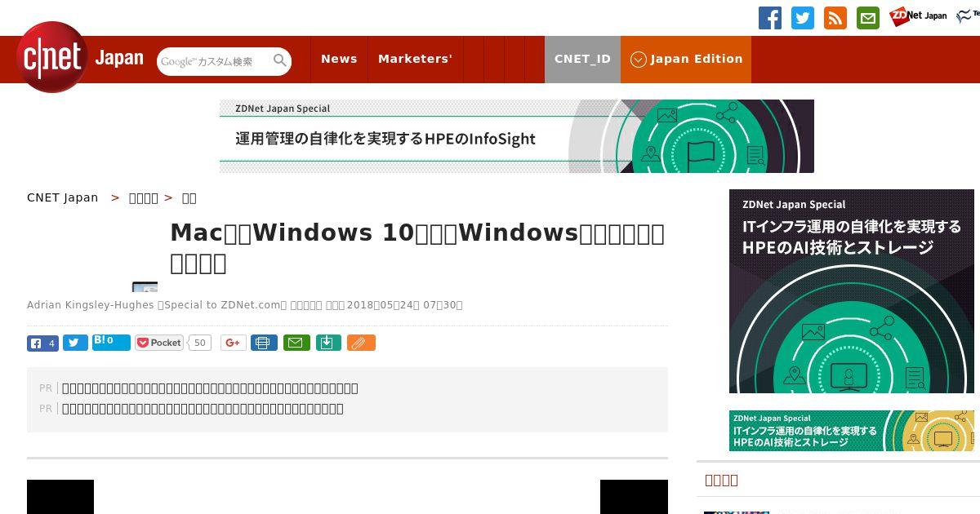Open the Twitter icon in the top bar
Image resolution: width=980 pixels, height=514 pixels.
[803, 18]
